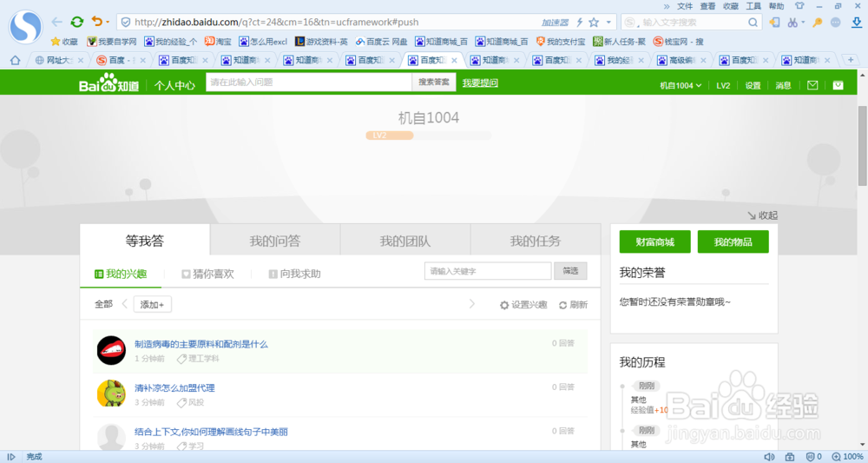Image resolution: width=868 pixels, height=463 pixels.
Task: Open the 查看 menu
Action: point(707,6)
